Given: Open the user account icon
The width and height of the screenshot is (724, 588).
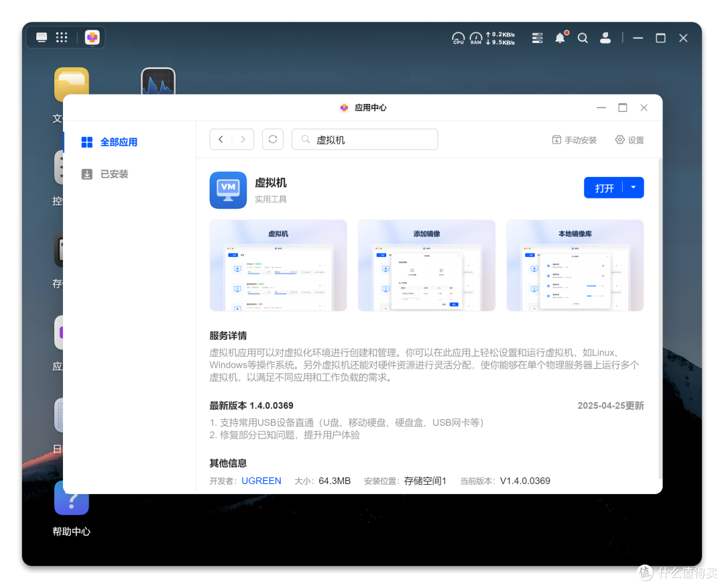Looking at the screenshot, I should point(605,38).
